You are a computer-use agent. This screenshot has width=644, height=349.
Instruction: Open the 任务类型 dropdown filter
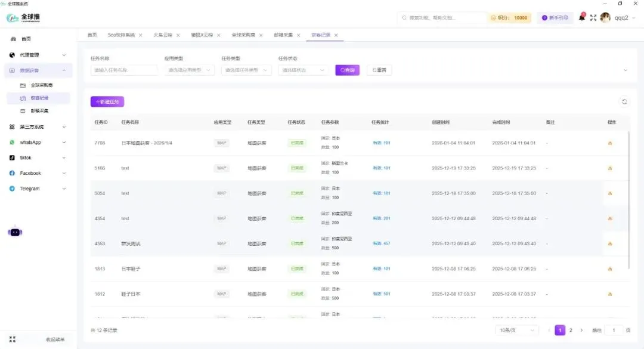pyautogui.click(x=246, y=70)
